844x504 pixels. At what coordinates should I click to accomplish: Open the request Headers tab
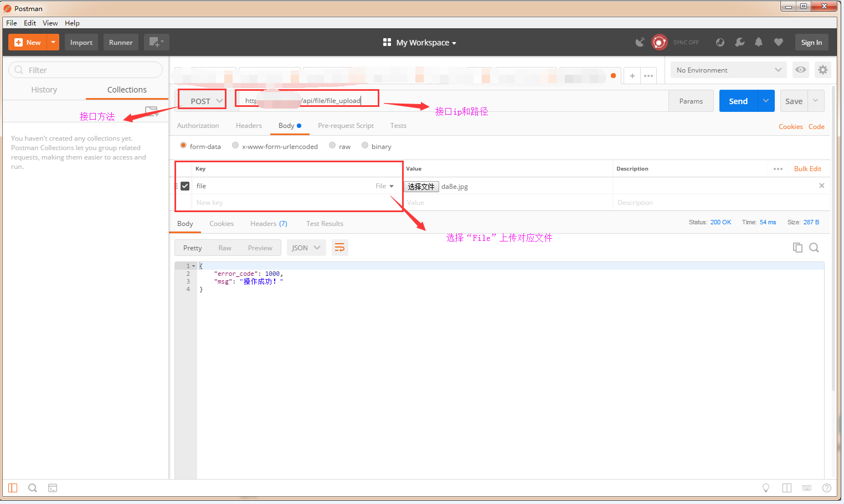click(249, 126)
